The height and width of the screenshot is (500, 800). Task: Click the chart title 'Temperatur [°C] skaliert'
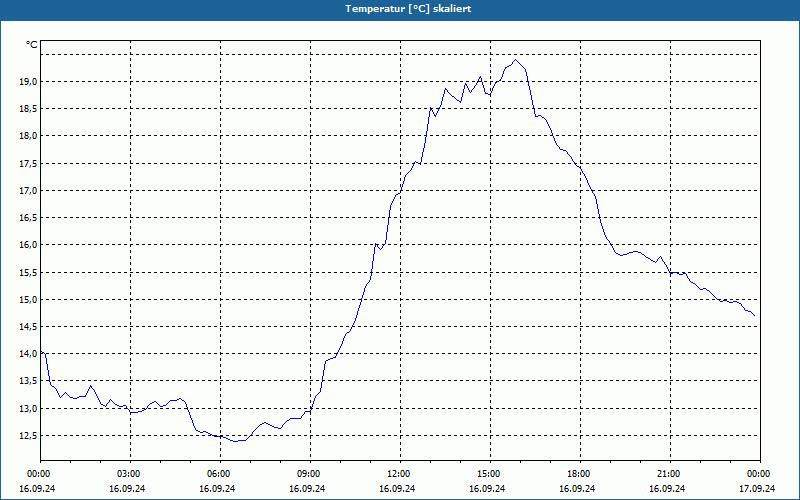pyautogui.click(x=408, y=9)
